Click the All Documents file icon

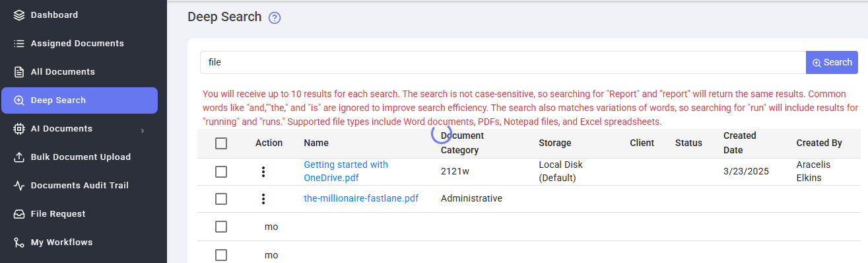point(19,71)
